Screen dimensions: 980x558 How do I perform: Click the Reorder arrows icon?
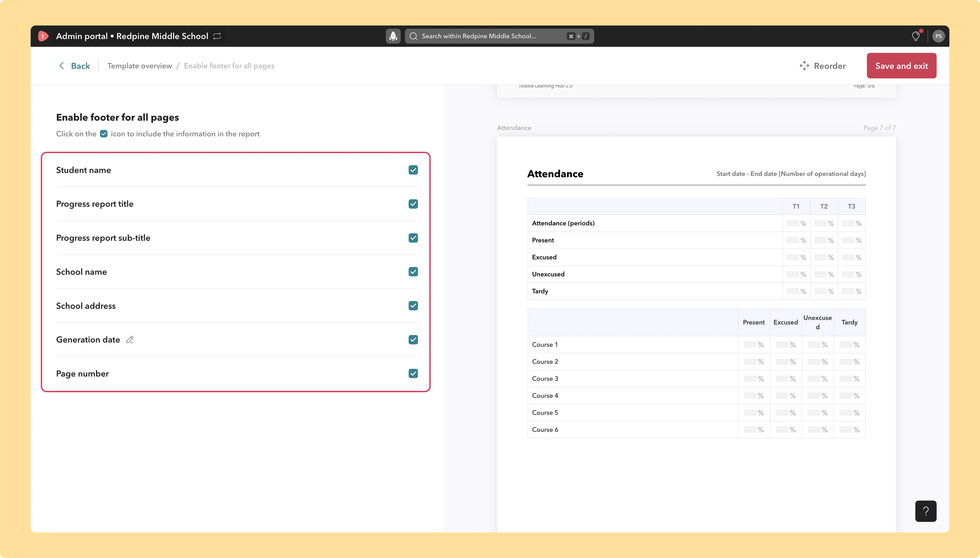pyautogui.click(x=804, y=66)
